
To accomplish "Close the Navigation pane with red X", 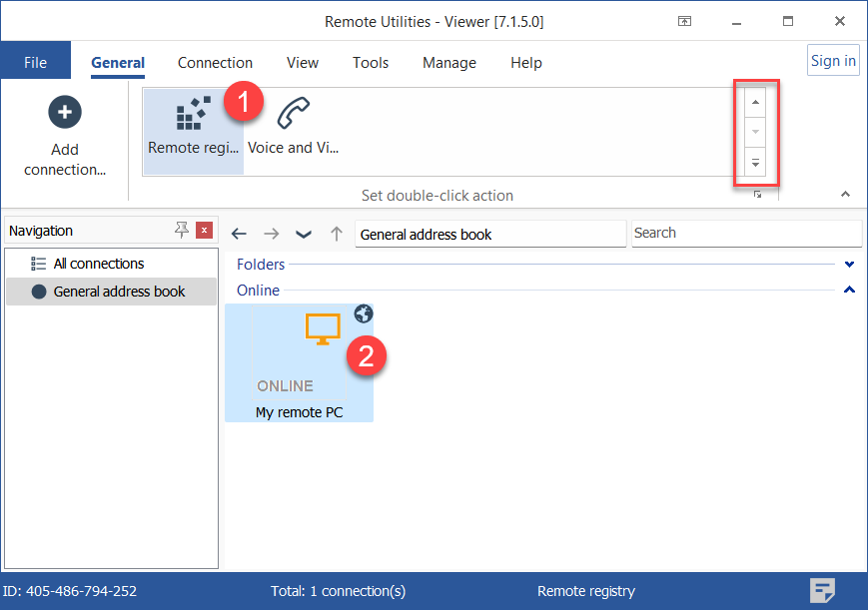I will [204, 231].
